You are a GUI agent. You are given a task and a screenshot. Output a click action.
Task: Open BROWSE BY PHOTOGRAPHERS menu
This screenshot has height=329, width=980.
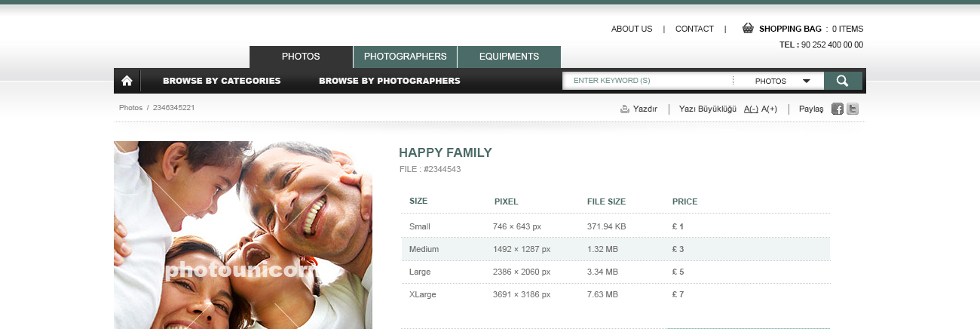(x=390, y=81)
